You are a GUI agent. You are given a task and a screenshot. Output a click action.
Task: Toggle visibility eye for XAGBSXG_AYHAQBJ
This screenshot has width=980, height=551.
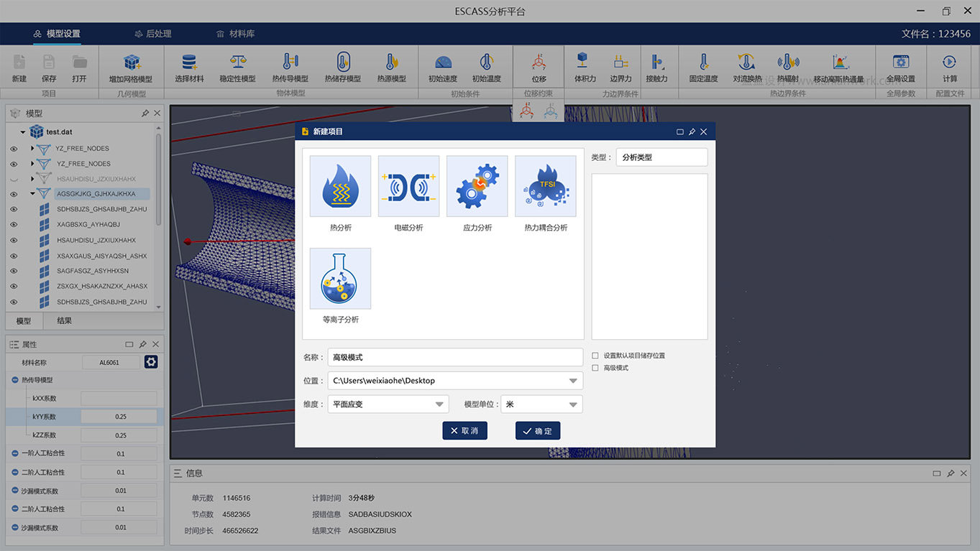[x=14, y=225]
